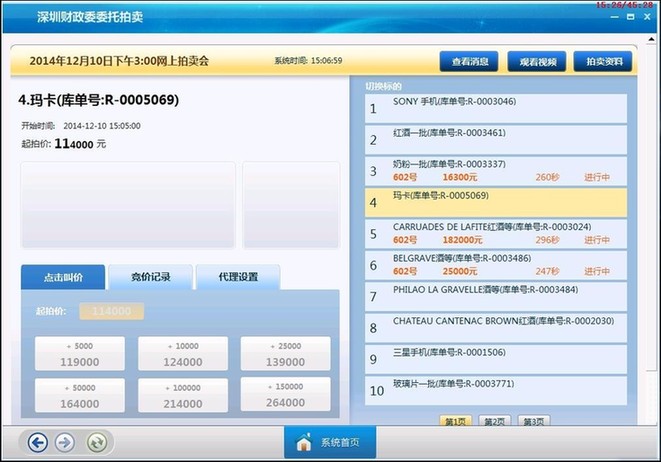Click the forward arrow navigation icon

click(x=65, y=442)
